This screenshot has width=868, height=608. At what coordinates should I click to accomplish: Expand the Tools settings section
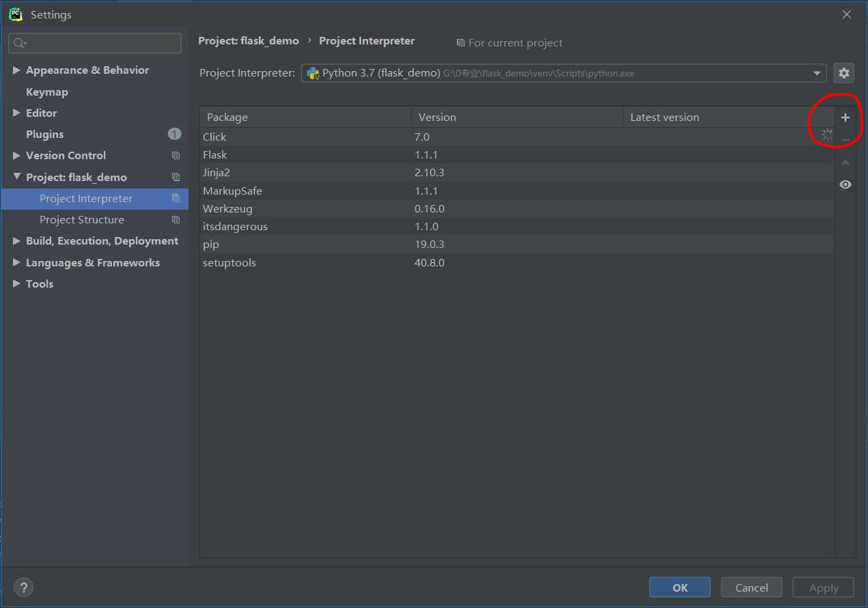(x=16, y=284)
